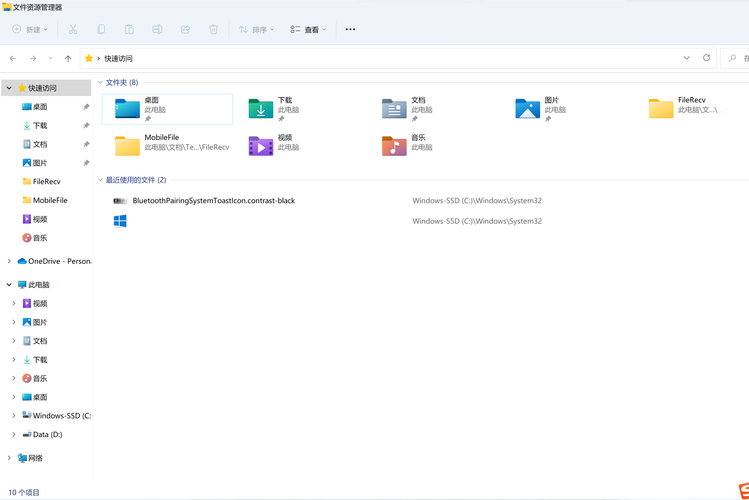Collapse the 文件夹 (8) section
Viewport: 749px width, 500px height.
pyautogui.click(x=99, y=82)
